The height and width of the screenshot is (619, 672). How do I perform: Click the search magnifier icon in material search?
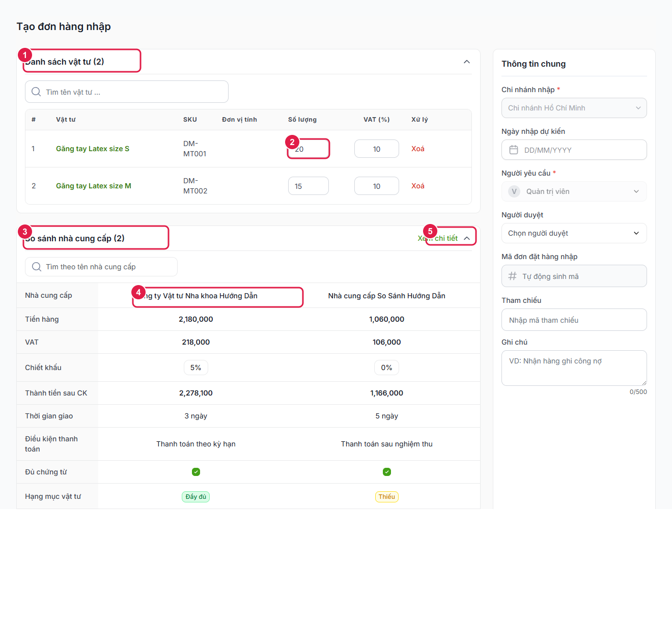(x=36, y=92)
